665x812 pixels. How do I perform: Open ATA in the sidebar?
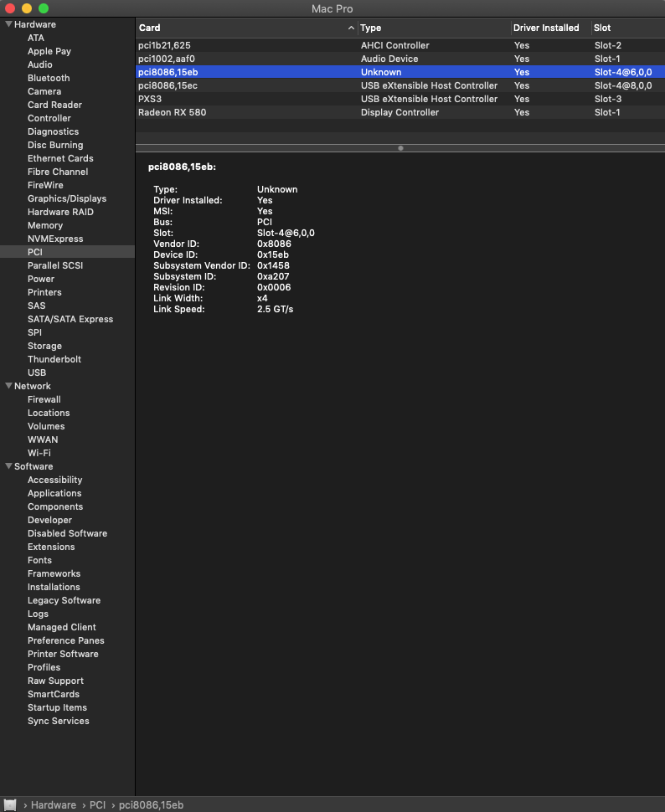click(x=36, y=38)
